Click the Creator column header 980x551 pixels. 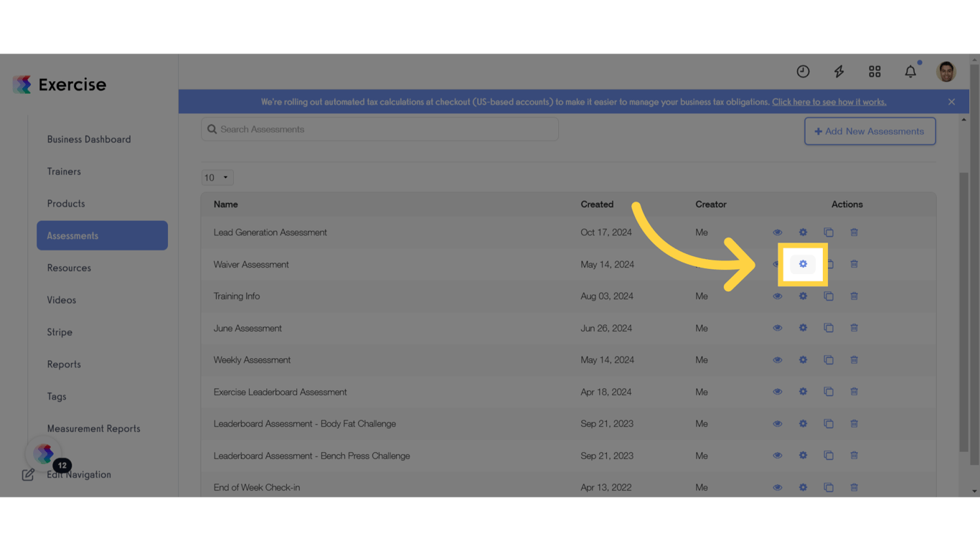[x=711, y=204]
